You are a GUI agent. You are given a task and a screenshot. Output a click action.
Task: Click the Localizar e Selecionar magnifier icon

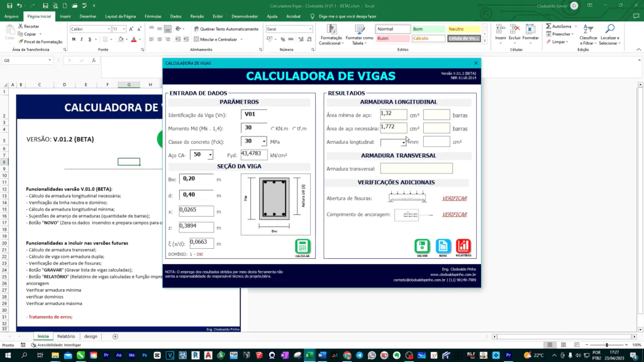coord(610,29)
